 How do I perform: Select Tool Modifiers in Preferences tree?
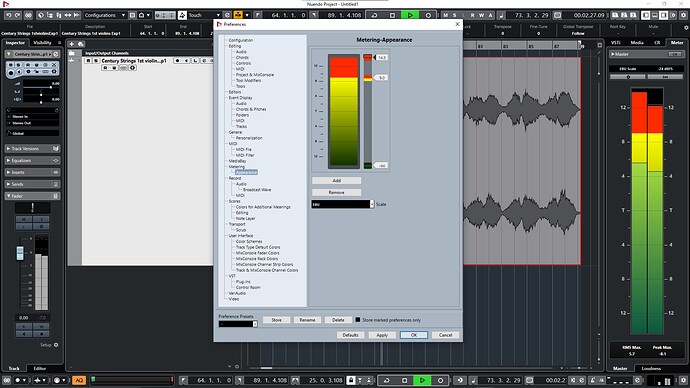pyautogui.click(x=249, y=81)
